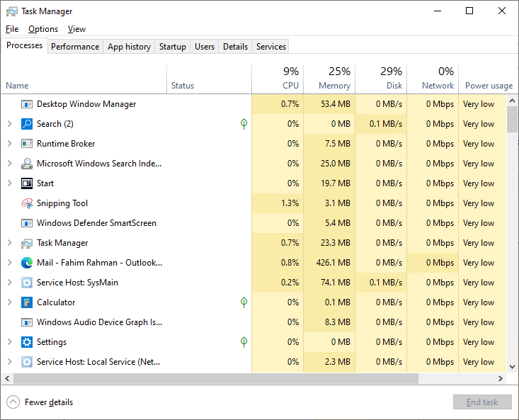This screenshot has width=519, height=420.
Task: Collapse view using Fewer details chevron
Action: coord(13,402)
